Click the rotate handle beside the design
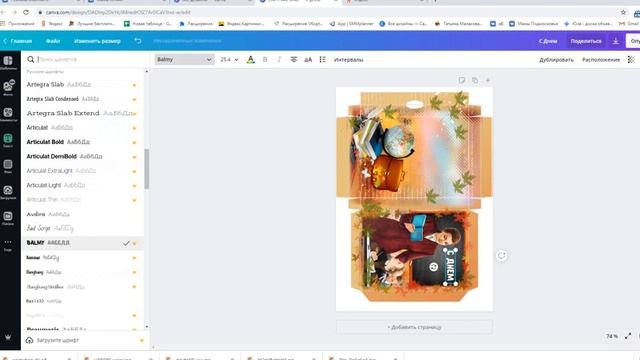This screenshot has height=360, width=640. pyautogui.click(x=502, y=256)
